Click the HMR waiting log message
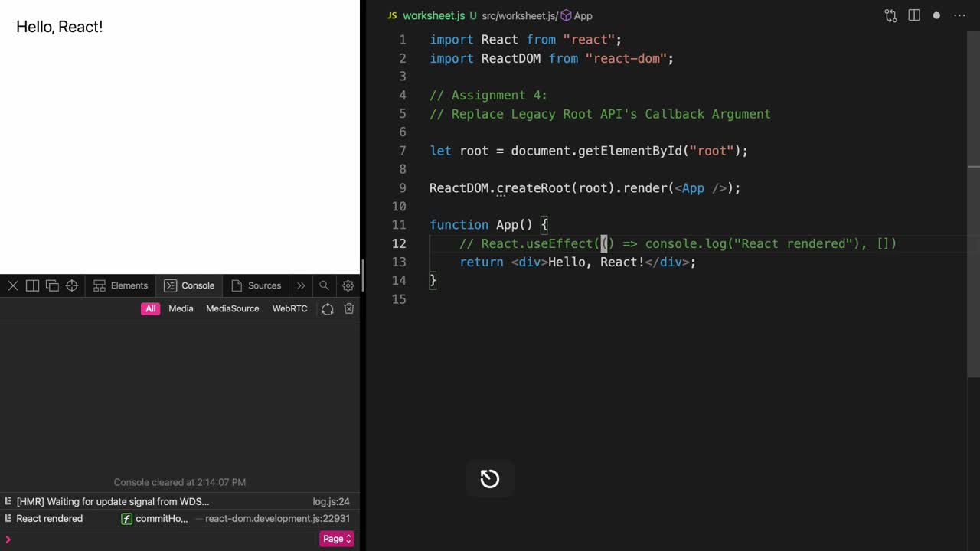Screen dimensions: 980x551 [113, 502]
